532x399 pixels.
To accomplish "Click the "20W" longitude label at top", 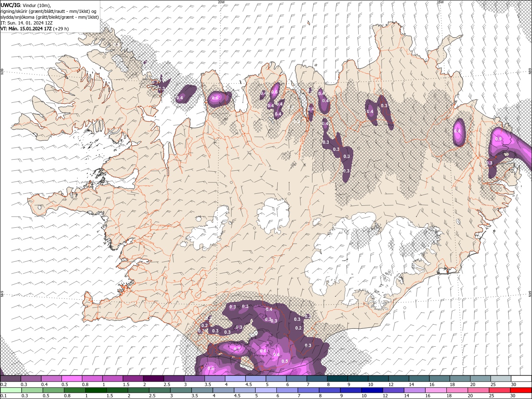I will coord(221,2).
